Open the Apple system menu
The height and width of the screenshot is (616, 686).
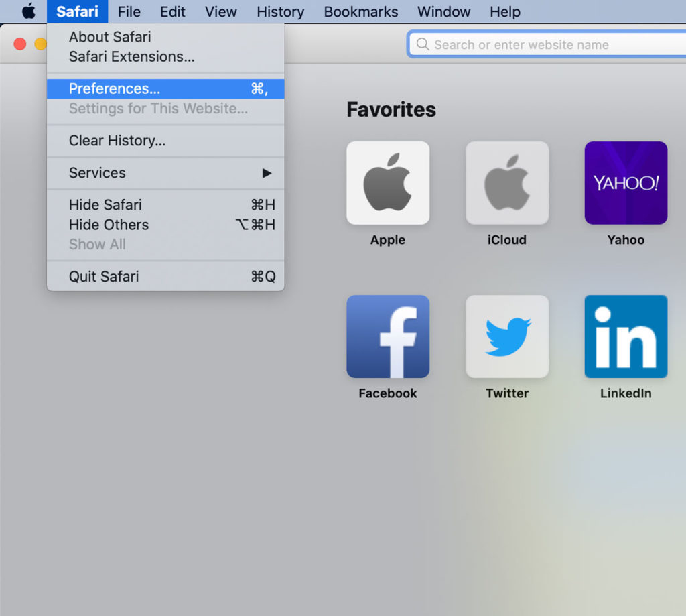29,11
